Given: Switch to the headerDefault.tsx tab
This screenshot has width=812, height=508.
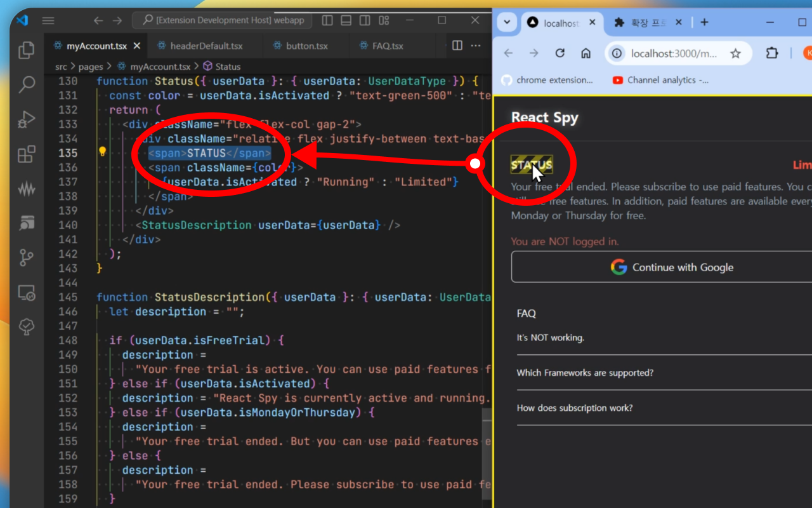Looking at the screenshot, I should 206,46.
